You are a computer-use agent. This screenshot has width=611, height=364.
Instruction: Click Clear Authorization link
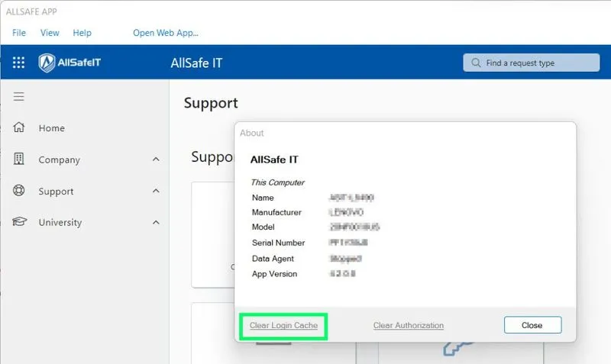(x=409, y=325)
